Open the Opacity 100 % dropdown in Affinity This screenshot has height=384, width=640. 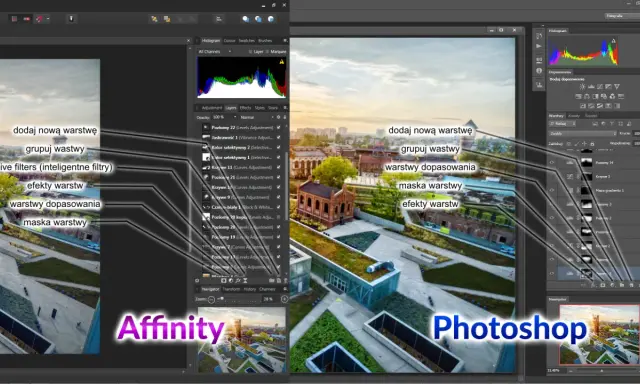(223, 117)
